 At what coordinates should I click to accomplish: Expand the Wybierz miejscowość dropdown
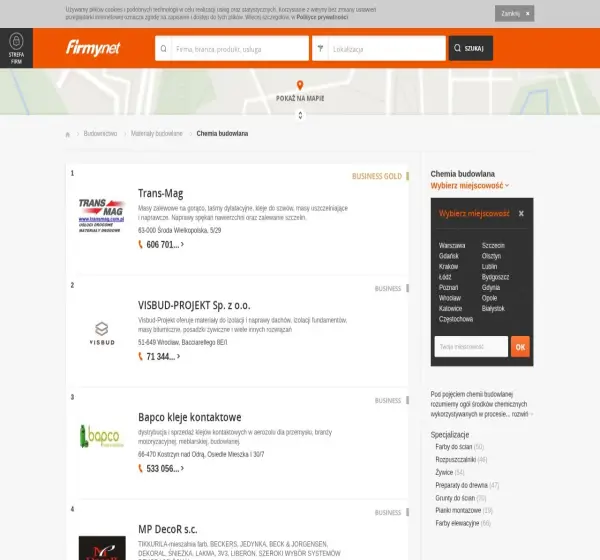point(470,186)
